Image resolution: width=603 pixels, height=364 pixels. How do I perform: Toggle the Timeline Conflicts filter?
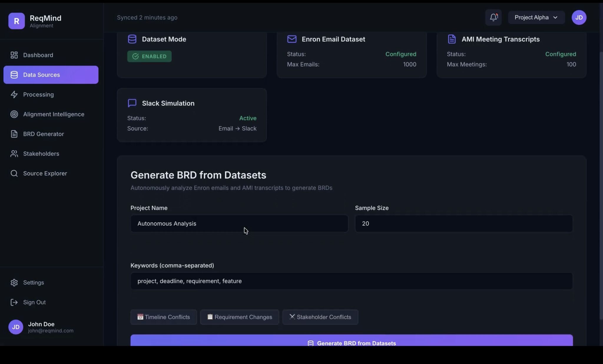[x=164, y=317]
